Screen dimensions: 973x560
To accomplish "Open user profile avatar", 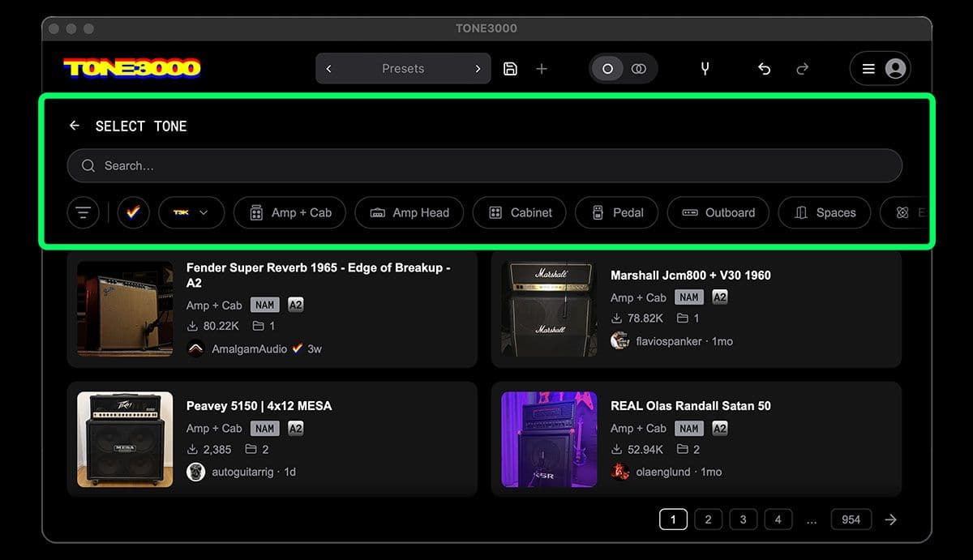I will pos(895,69).
